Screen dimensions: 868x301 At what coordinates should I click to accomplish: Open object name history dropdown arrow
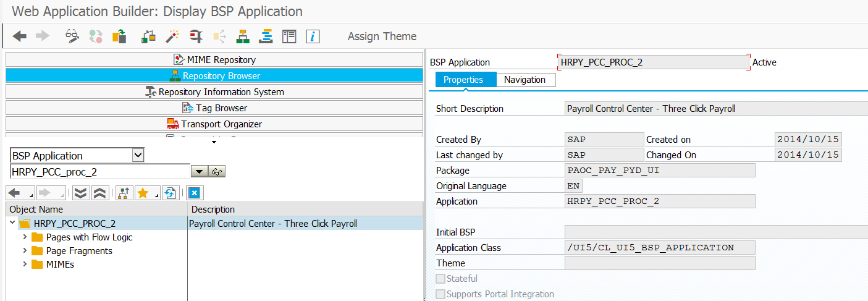200,172
